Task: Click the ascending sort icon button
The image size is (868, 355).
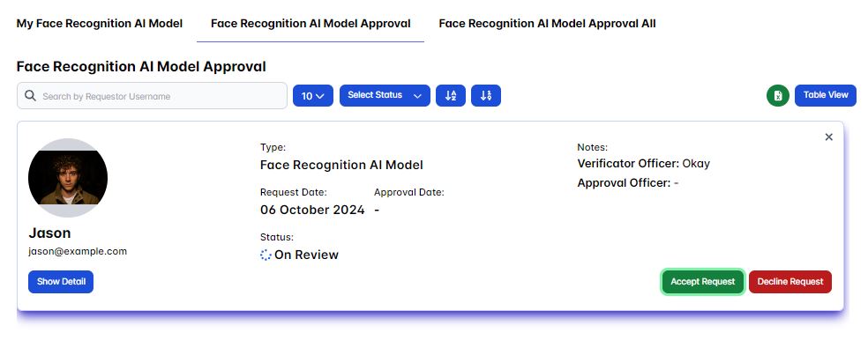Action: tap(450, 95)
